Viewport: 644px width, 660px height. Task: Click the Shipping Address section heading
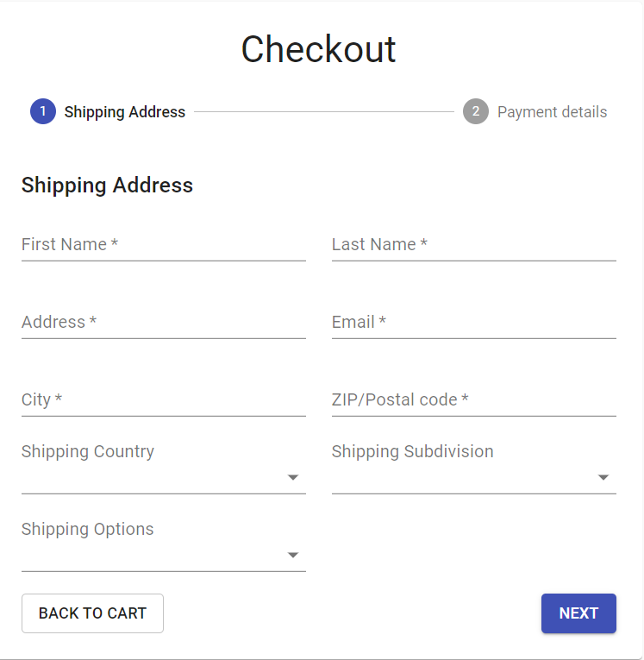pos(107,185)
